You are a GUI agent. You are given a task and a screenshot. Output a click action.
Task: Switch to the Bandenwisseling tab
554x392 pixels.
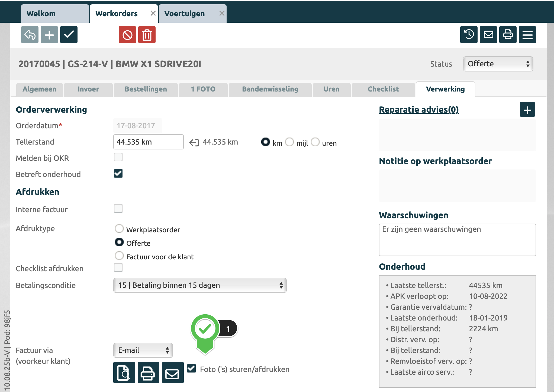click(x=270, y=89)
